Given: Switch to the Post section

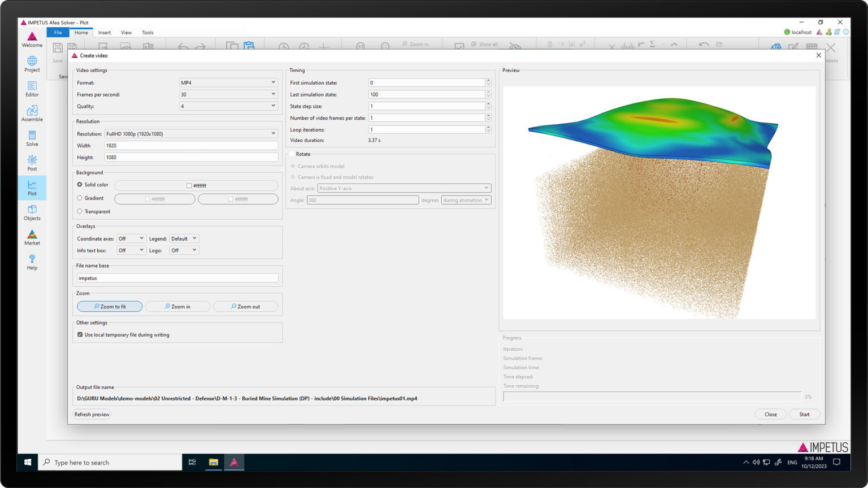Looking at the screenshot, I should [32, 163].
